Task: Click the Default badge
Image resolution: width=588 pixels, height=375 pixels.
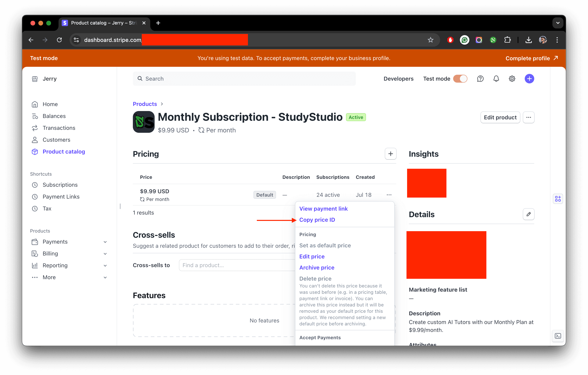Action: point(265,195)
